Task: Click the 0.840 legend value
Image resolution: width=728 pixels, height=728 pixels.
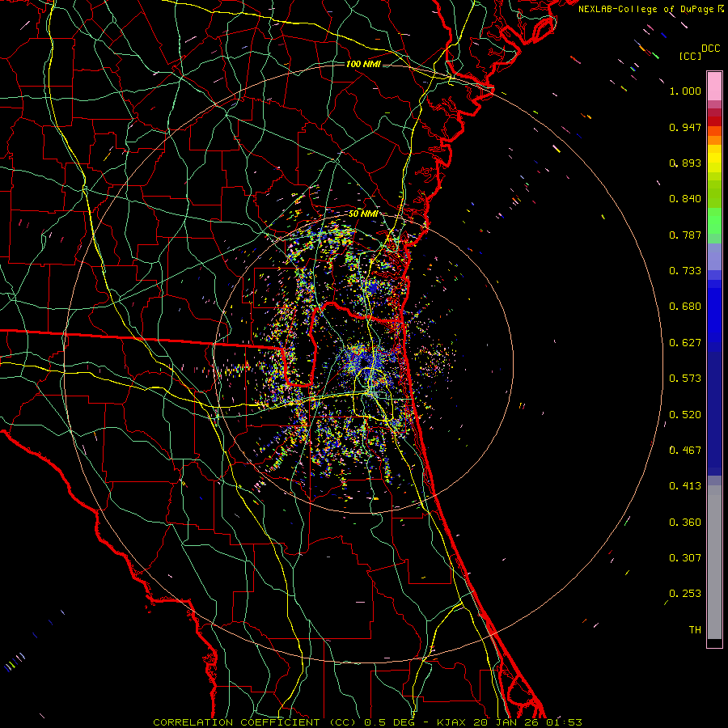Action: 685,199
